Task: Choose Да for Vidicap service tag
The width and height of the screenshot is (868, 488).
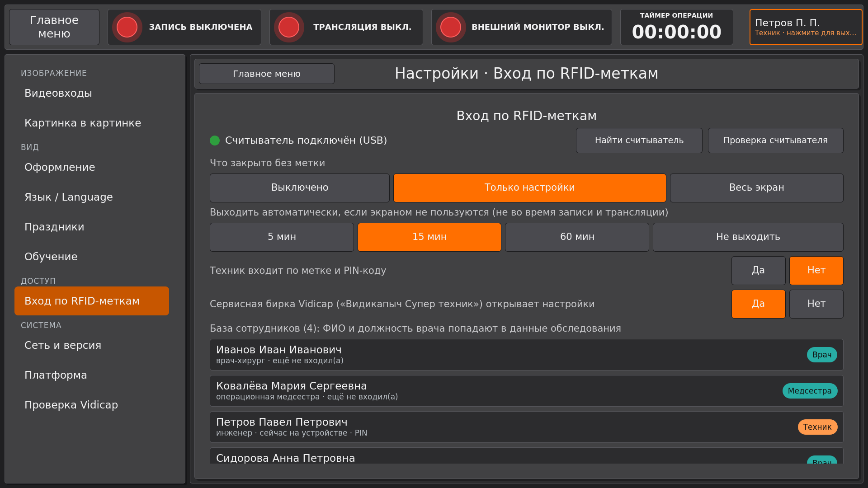Action: 759,304
